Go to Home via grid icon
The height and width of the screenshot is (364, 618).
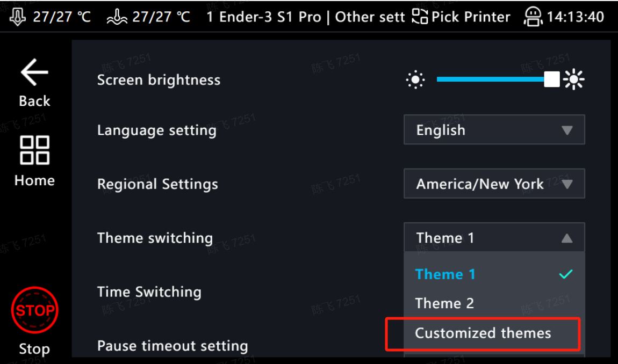click(35, 150)
